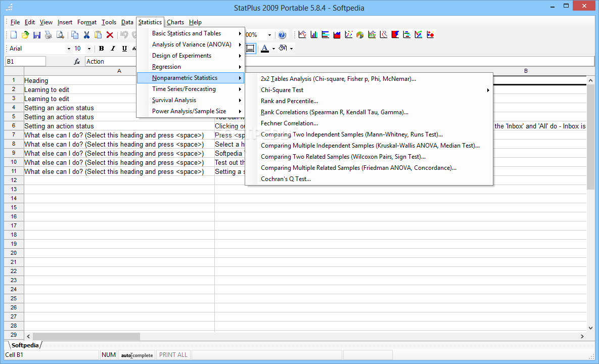Click the Fast line chart icon
This screenshot has height=364, width=599.
372,35
